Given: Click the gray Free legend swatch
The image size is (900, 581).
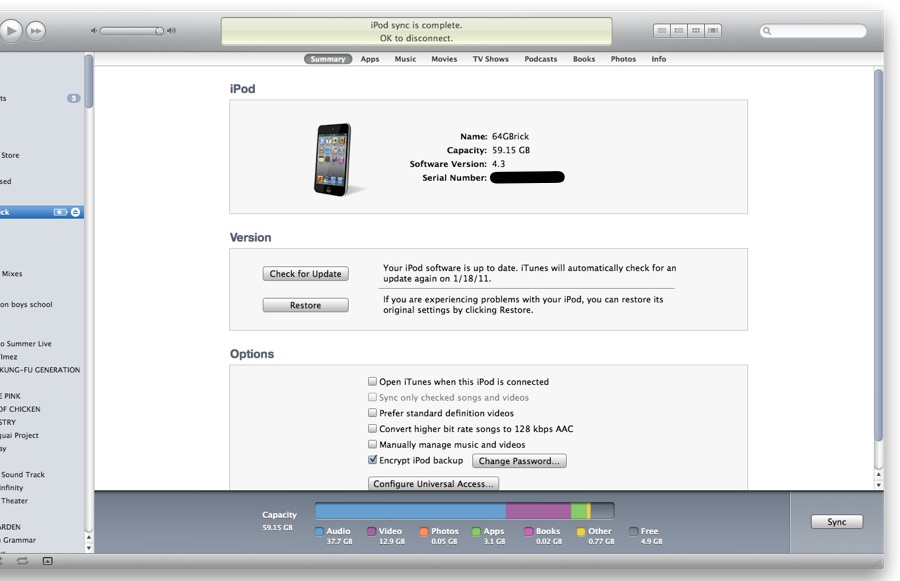Looking at the screenshot, I should pyautogui.click(x=633, y=532).
